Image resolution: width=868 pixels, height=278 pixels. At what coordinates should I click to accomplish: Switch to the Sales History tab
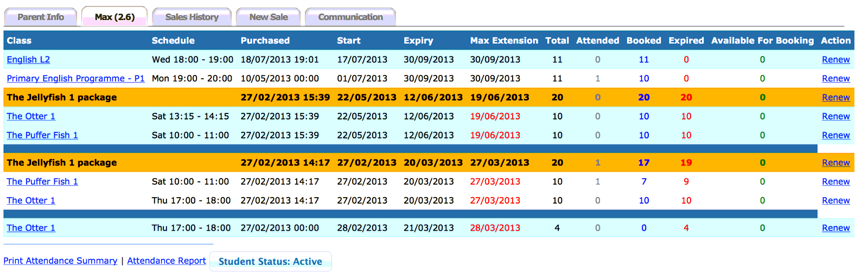coord(192,17)
